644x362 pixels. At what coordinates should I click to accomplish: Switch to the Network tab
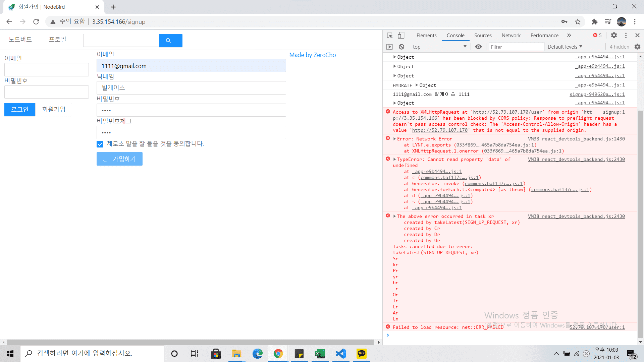pyautogui.click(x=511, y=35)
